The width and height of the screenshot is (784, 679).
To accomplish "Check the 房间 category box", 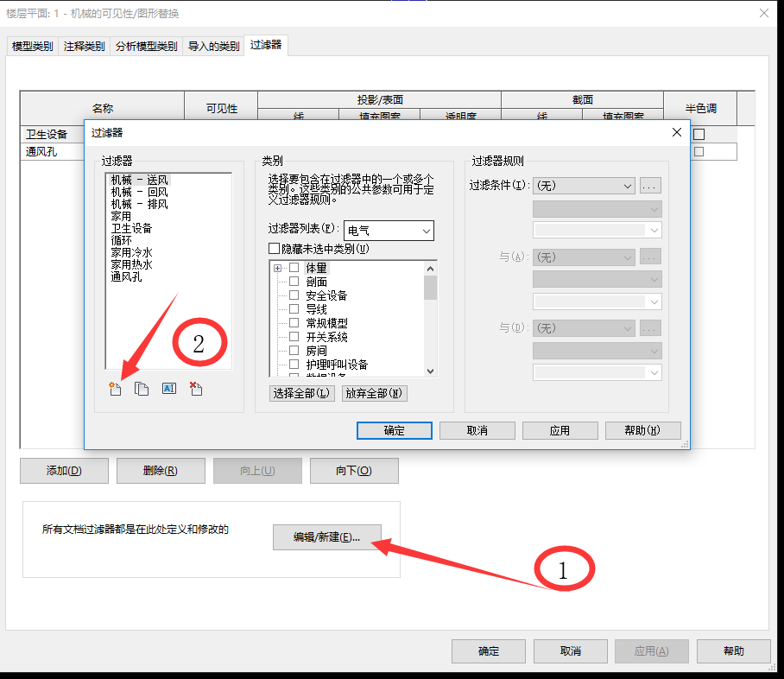I will click(x=294, y=350).
